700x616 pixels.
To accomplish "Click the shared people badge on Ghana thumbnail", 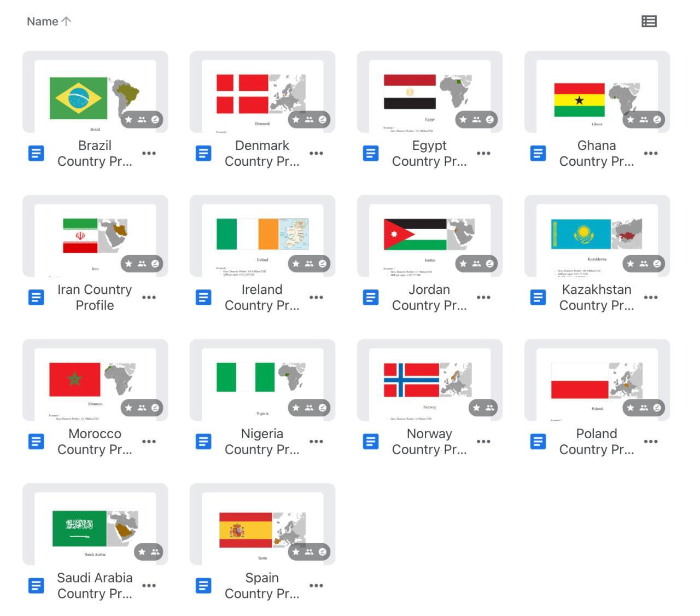I will tap(644, 119).
